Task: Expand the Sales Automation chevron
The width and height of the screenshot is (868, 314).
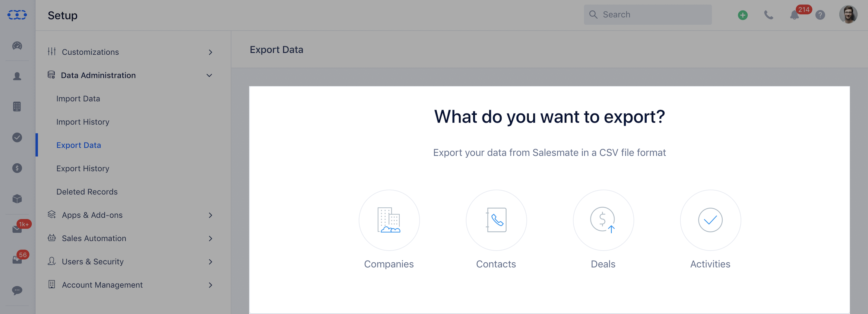Action: 210,239
